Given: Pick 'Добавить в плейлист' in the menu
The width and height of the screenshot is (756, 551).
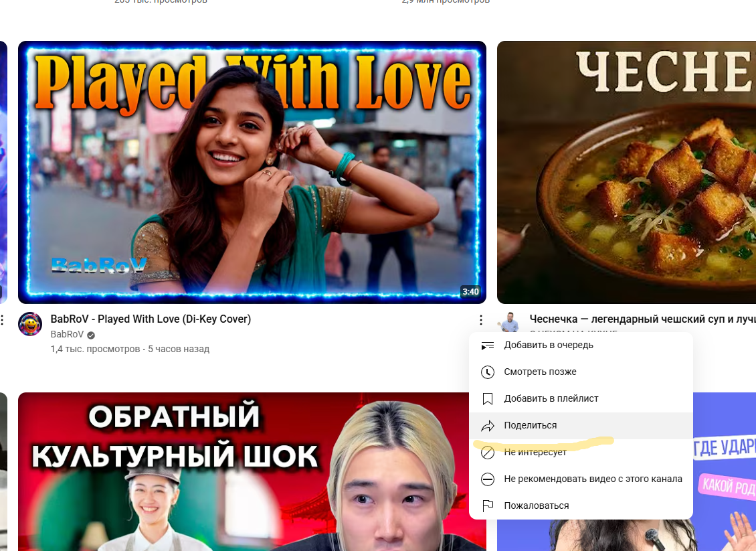Looking at the screenshot, I should pyautogui.click(x=581, y=398).
